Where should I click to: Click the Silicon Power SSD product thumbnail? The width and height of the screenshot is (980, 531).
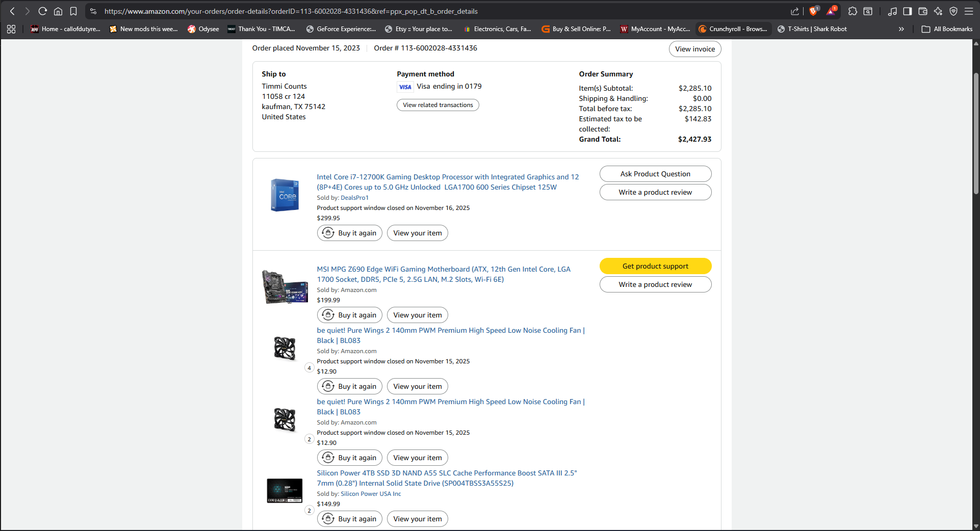(x=285, y=491)
